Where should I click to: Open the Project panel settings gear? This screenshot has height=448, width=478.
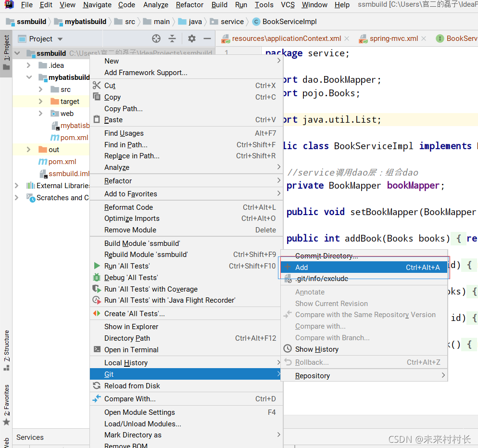pyautogui.click(x=192, y=38)
